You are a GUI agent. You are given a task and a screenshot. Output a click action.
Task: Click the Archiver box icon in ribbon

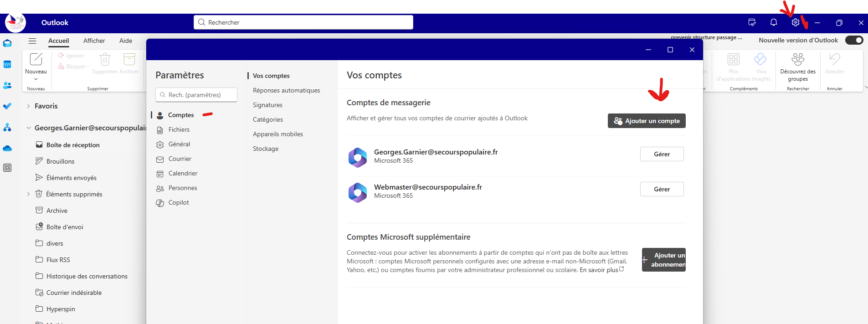pyautogui.click(x=129, y=59)
